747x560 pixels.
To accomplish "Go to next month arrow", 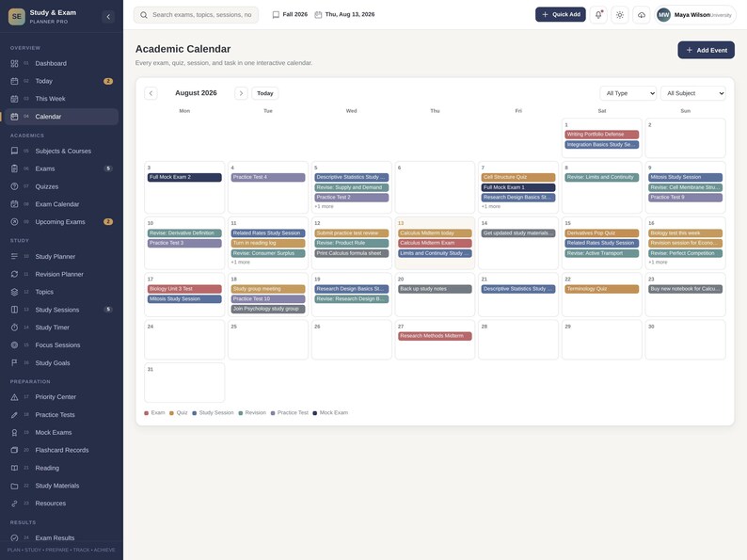I will [241, 93].
